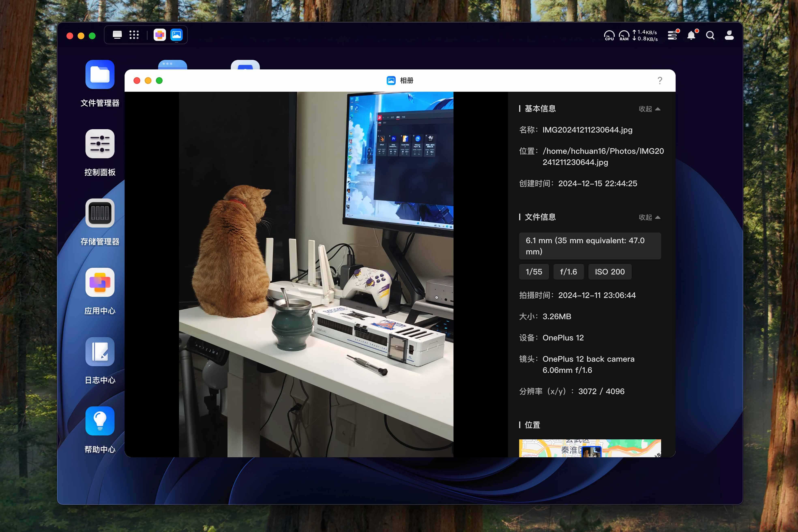Screen dimensions: 798x532
Task: Open the Control Panel desktop icon
Action: 100,144
